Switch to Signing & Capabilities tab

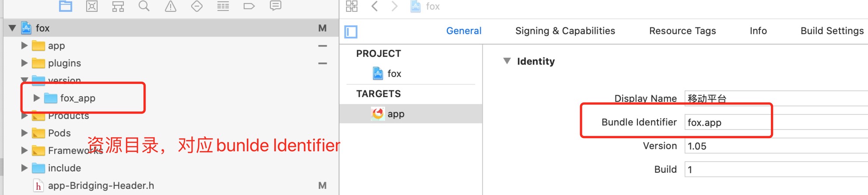[565, 31]
